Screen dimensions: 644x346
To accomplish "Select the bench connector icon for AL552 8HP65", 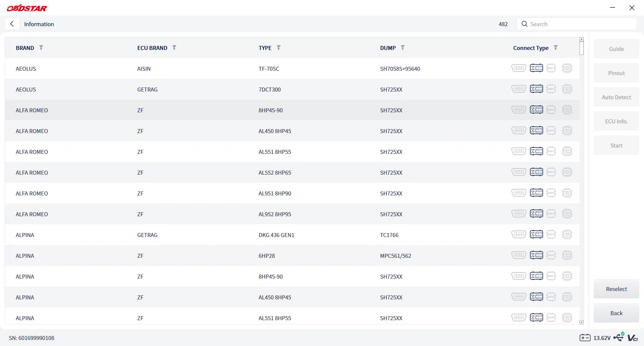I will 536,172.
